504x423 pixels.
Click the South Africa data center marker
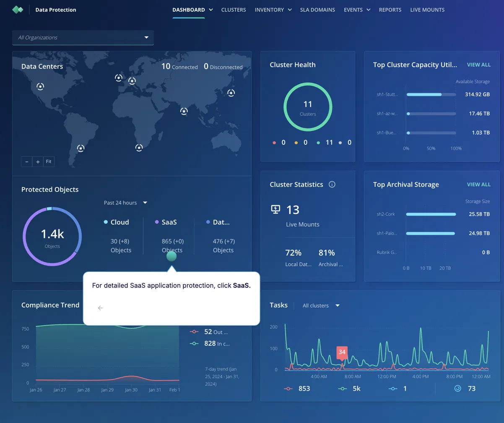[139, 148]
